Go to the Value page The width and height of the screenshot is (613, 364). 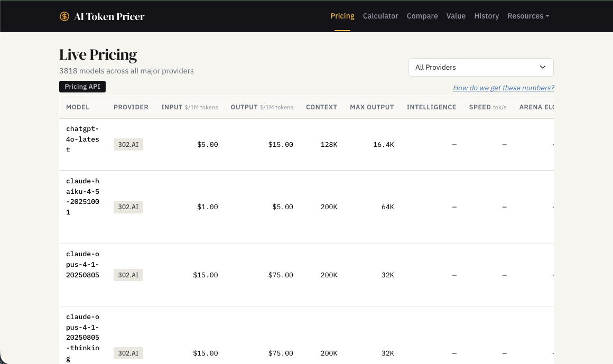click(456, 16)
